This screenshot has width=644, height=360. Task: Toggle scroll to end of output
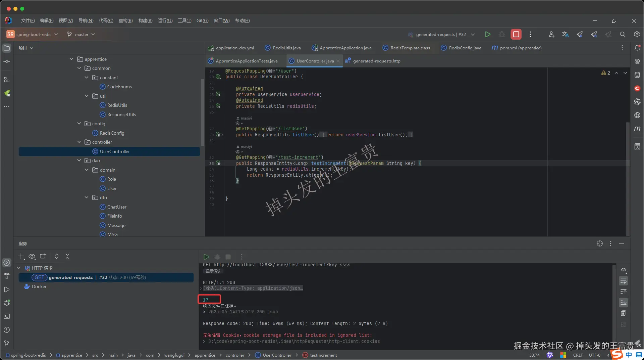[x=624, y=303]
